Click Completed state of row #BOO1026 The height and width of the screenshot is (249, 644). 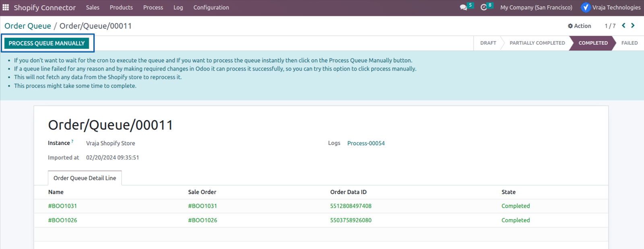coord(516,220)
